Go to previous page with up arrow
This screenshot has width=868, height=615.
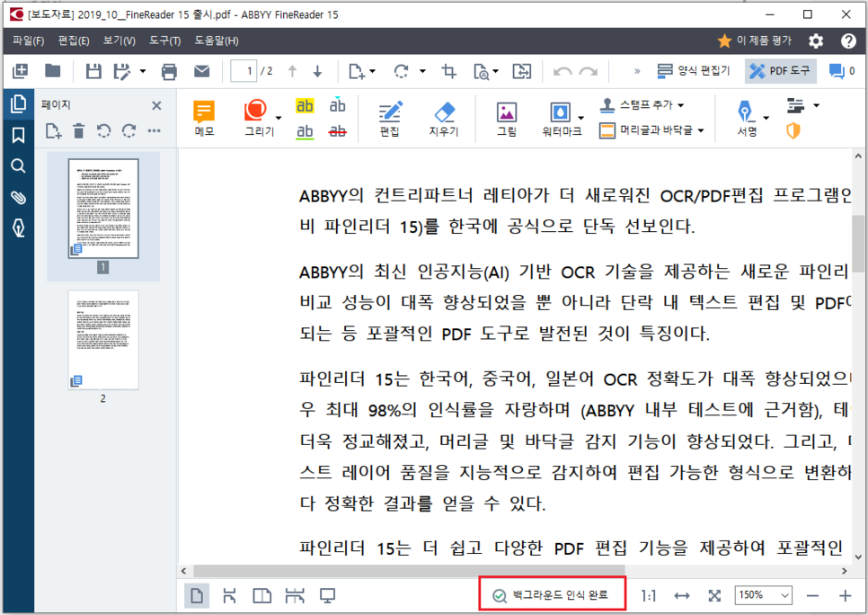[292, 71]
